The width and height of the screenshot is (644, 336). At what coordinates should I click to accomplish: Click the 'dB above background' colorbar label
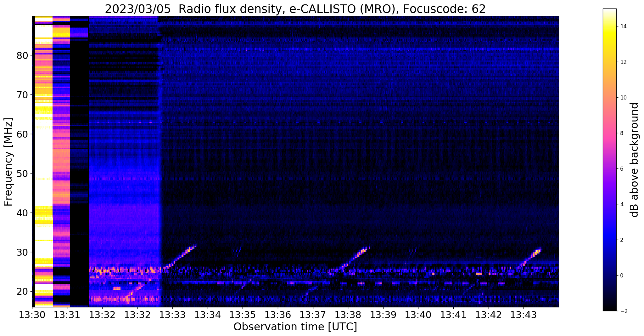635,160
